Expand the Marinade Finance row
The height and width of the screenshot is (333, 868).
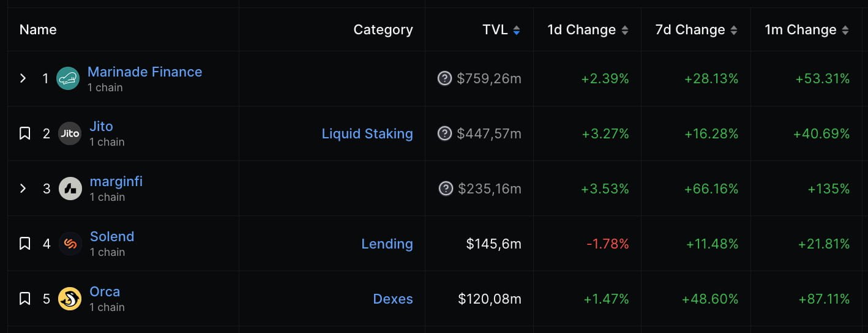coord(23,78)
